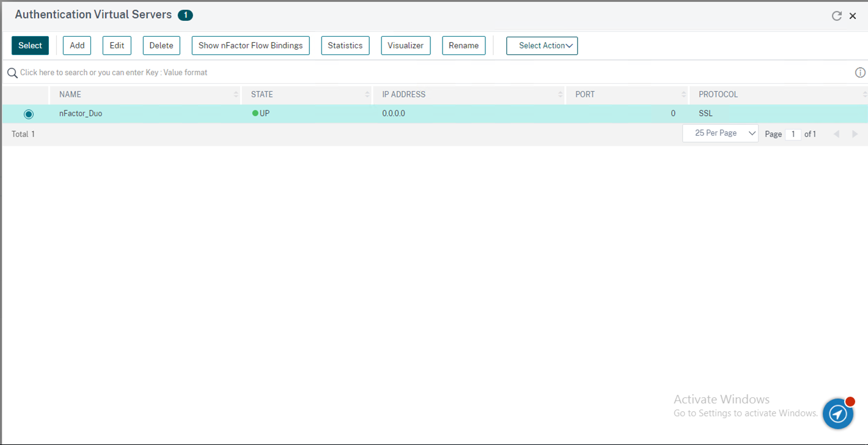Click the Statistics button
This screenshot has width=868, height=445.
click(x=345, y=46)
